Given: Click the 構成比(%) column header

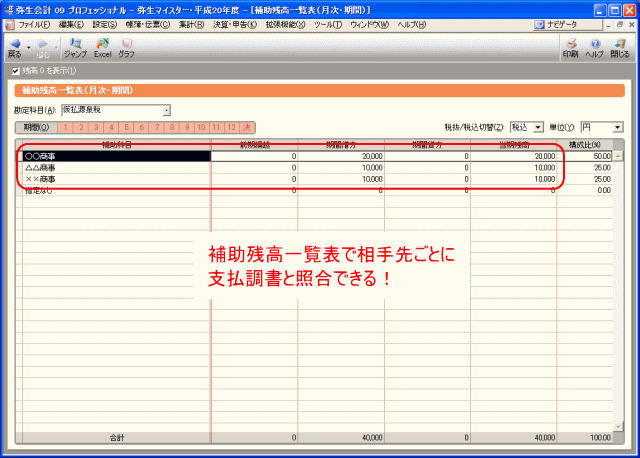Looking at the screenshot, I should pos(585,145).
